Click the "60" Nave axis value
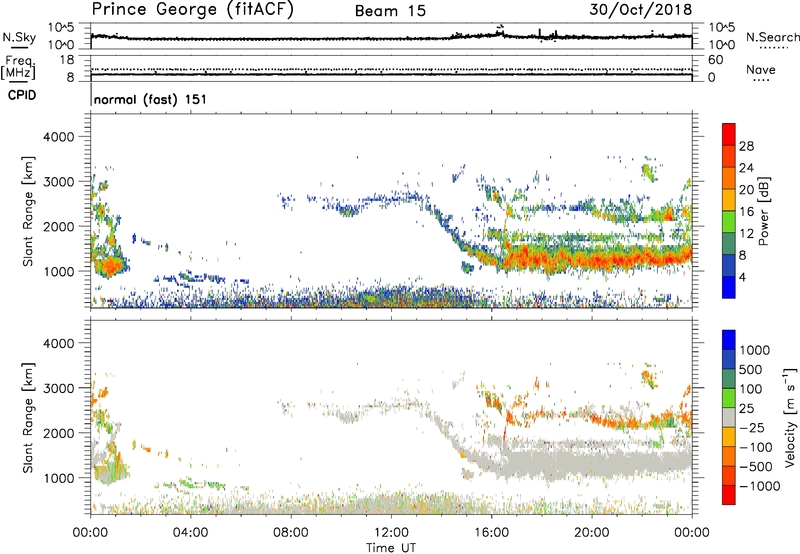 [715, 60]
